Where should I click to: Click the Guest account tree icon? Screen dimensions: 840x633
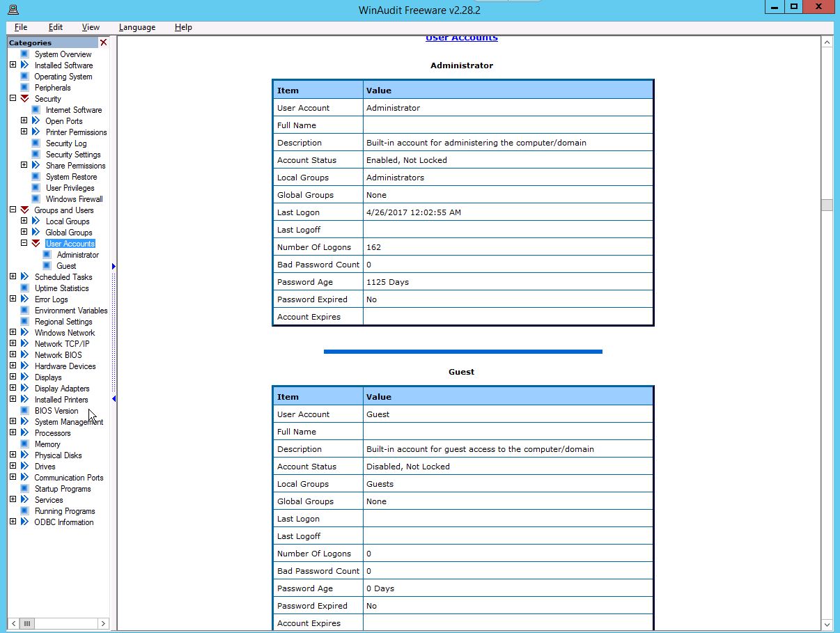(47, 266)
